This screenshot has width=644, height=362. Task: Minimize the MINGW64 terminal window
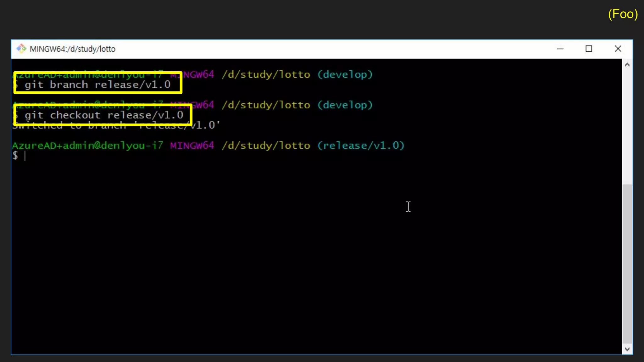pyautogui.click(x=560, y=49)
